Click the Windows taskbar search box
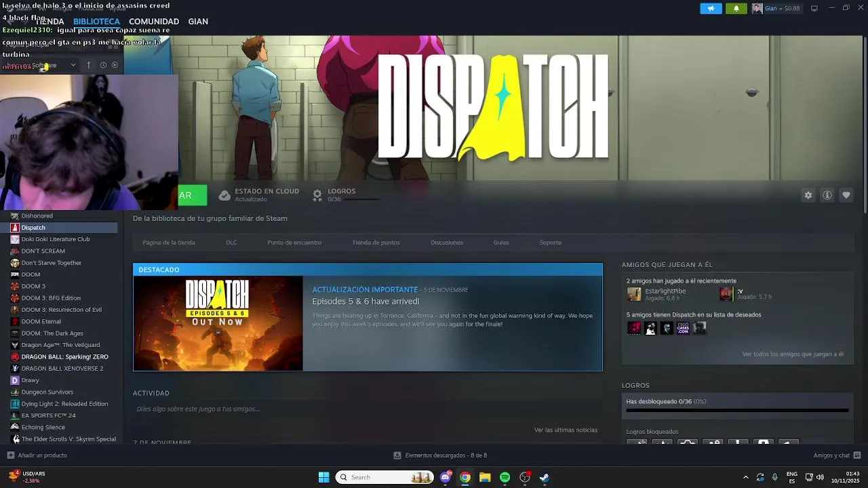This screenshot has height=488, width=868. tap(385, 477)
